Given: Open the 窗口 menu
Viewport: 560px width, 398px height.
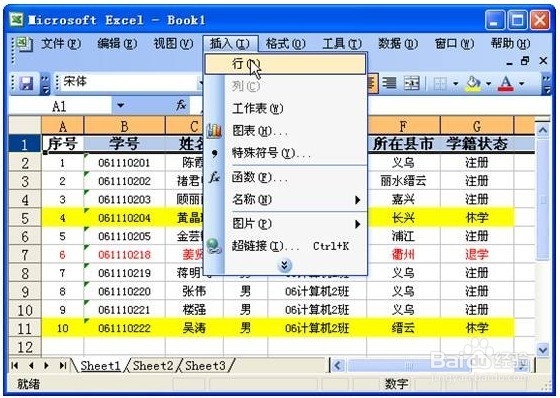Looking at the screenshot, I should pyautogui.click(x=454, y=44).
